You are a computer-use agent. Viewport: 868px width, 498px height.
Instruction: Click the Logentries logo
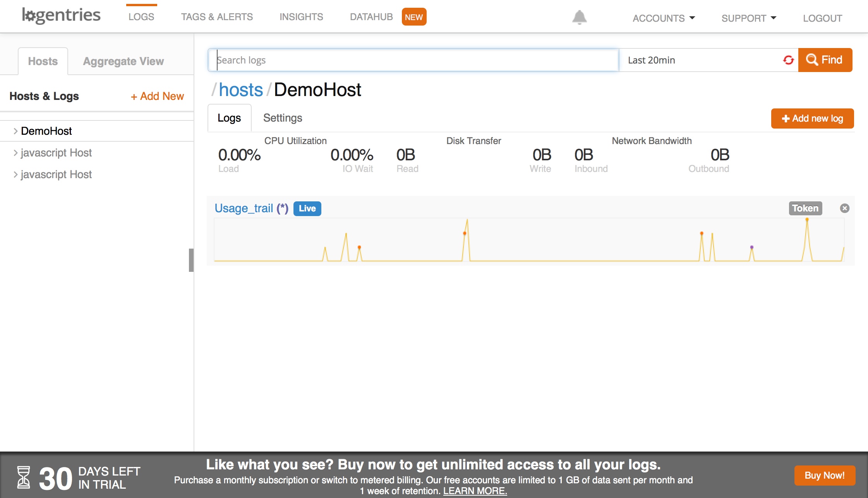point(61,16)
